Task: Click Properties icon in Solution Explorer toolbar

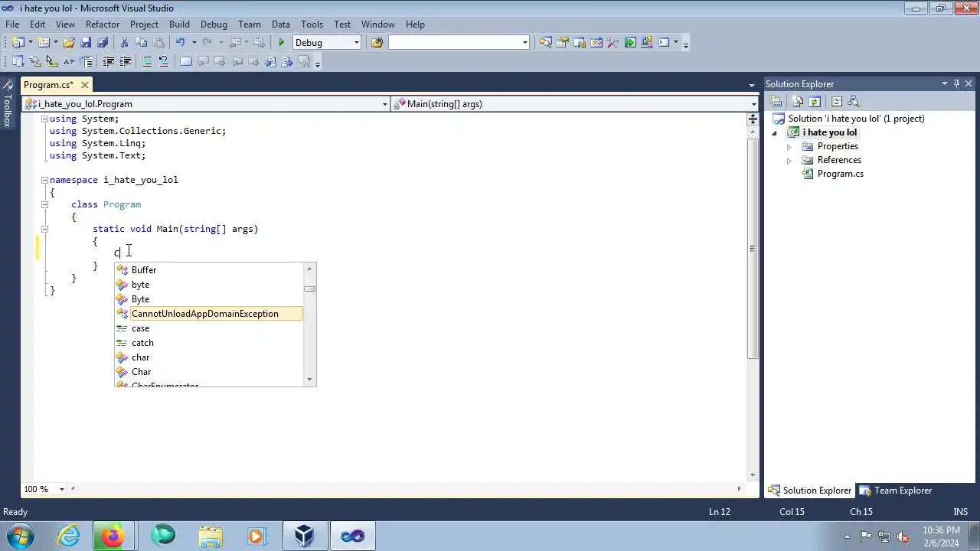Action: click(x=776, y=102)
